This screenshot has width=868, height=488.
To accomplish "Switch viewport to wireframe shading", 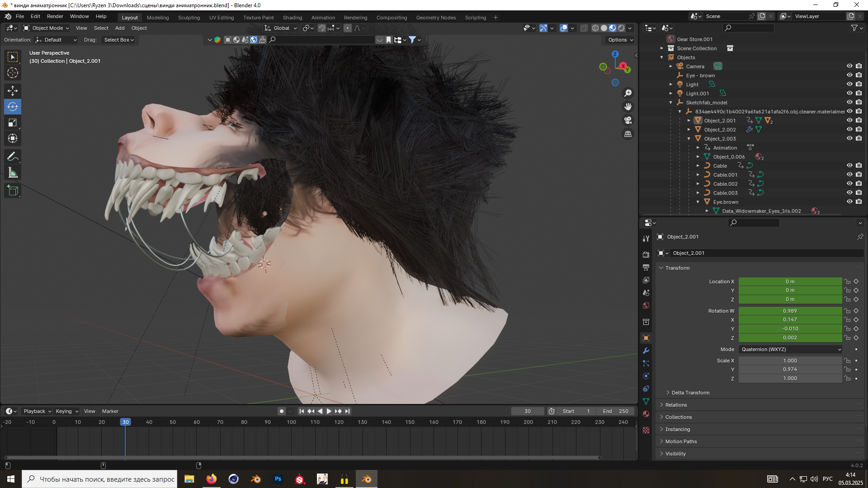I will pyautogui.click(x=595, y=28).
